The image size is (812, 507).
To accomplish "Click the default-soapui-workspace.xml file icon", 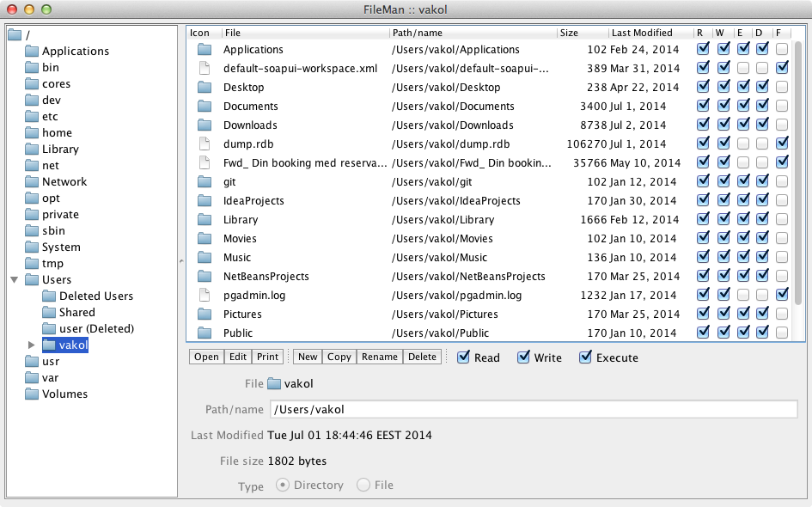I will click(205, 69).
